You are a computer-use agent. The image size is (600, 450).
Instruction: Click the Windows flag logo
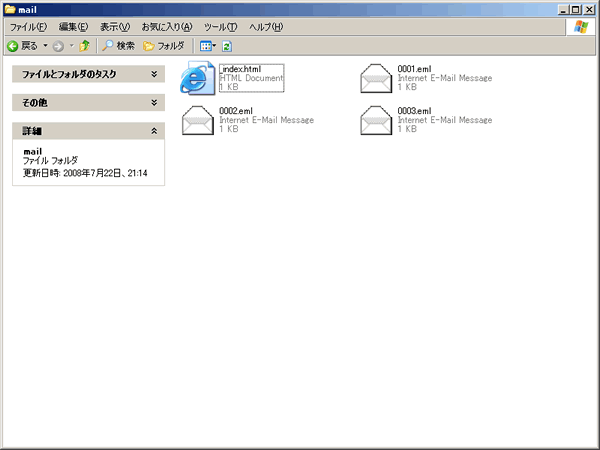pos(581,27)
